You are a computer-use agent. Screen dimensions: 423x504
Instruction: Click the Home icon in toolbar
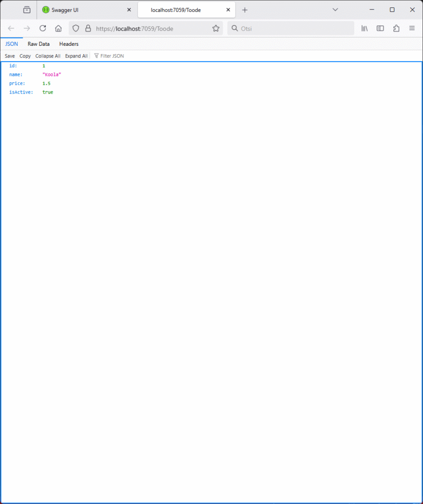click(58, 29)
